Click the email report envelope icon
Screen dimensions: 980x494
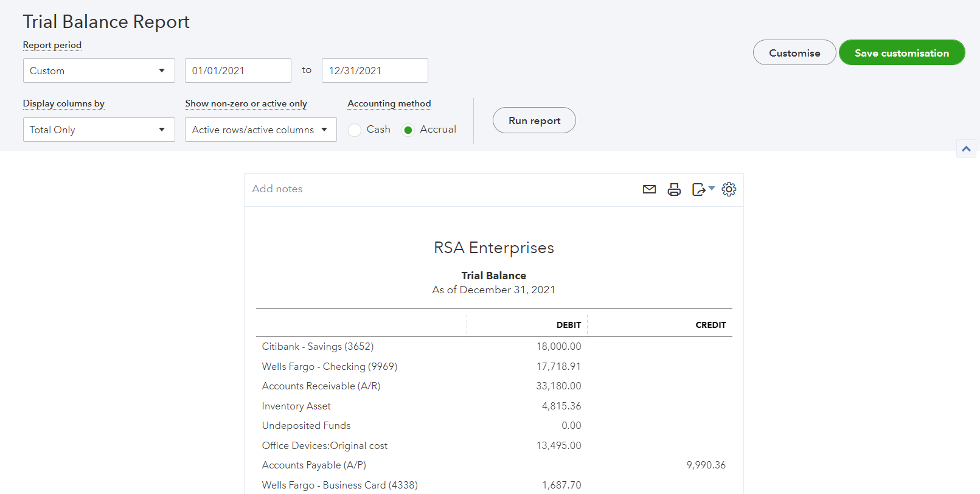pos(649,189)
